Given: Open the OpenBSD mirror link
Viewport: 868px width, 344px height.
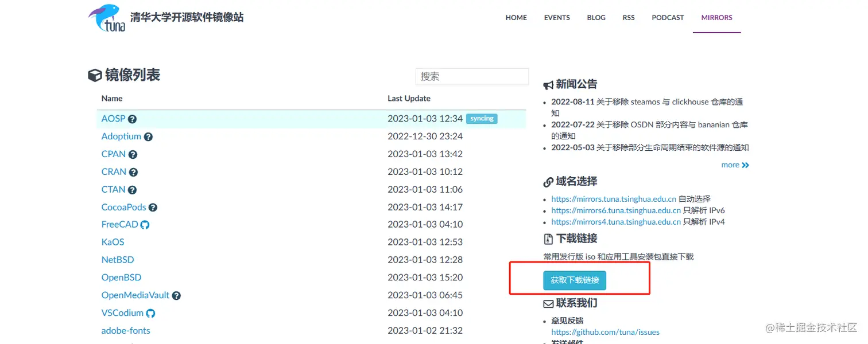Looking at the screenshot, I should pyautogui.click(x=121, y=277).
